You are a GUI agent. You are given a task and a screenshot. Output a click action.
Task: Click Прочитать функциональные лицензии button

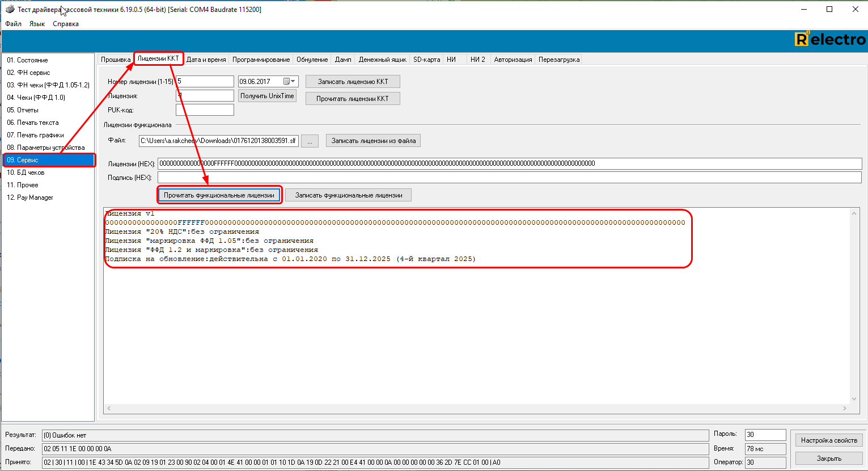click(x=219, y=195)
